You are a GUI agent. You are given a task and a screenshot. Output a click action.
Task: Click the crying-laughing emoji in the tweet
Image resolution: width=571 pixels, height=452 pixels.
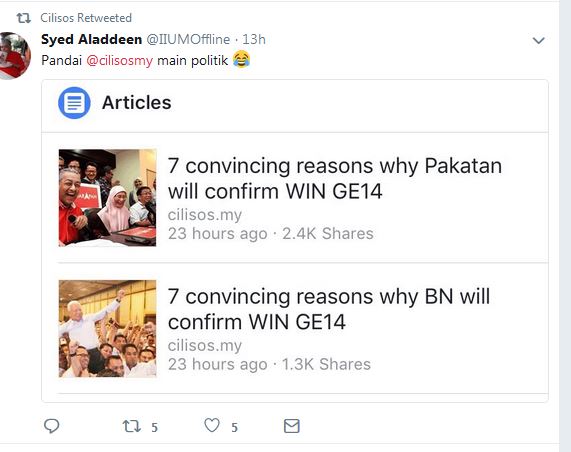tap(241, 59)
